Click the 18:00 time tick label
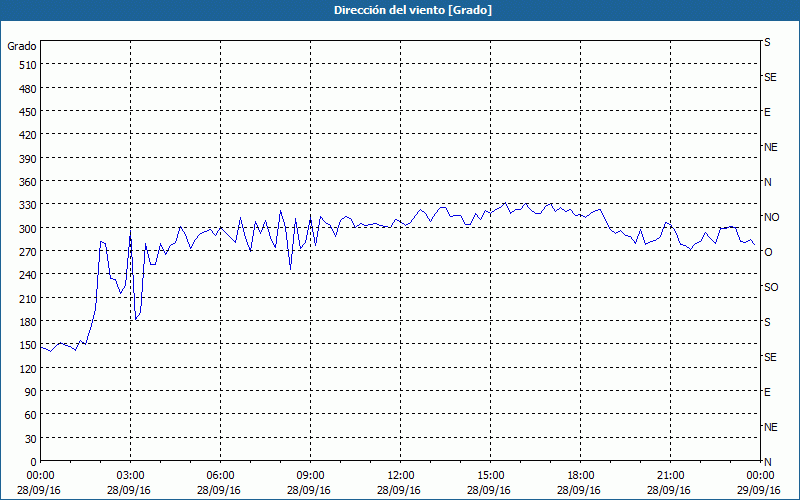The height and width of the screenshot is (500, 800). click(x=580, y=476)
